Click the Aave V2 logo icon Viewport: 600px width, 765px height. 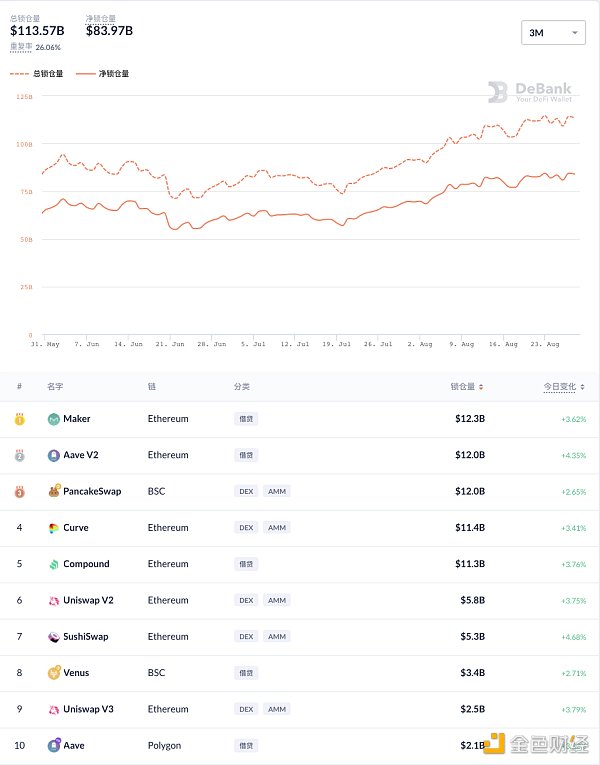[x=54, y=455]
